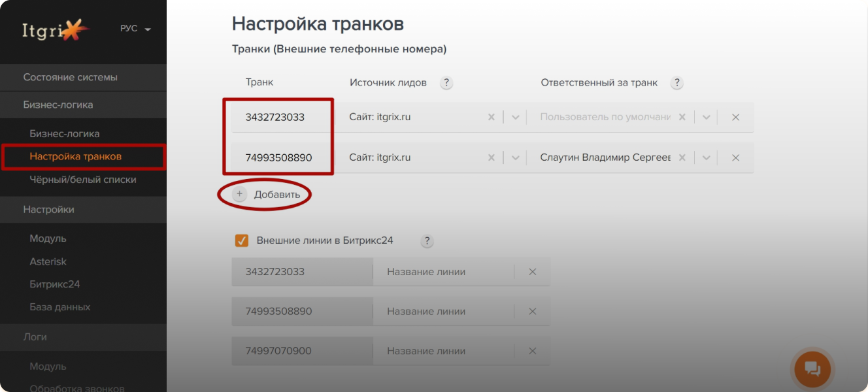Open Состояние системы section

click(71, 77)
